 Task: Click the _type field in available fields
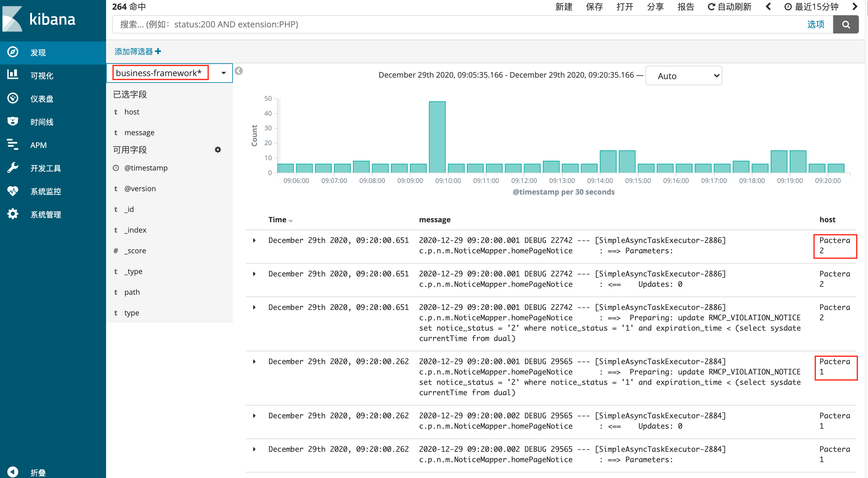click(x=133, y=271)
